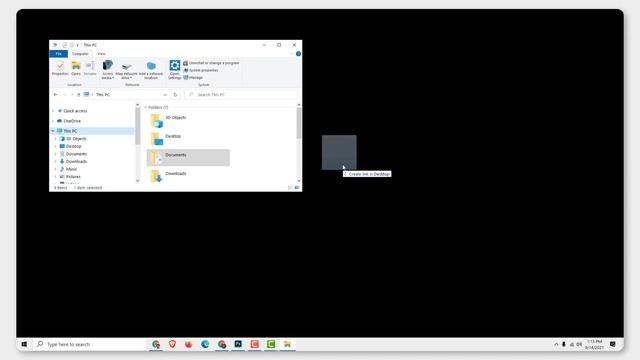Open the Windows Start menu

pyautogui.click(x=24, y=344)
